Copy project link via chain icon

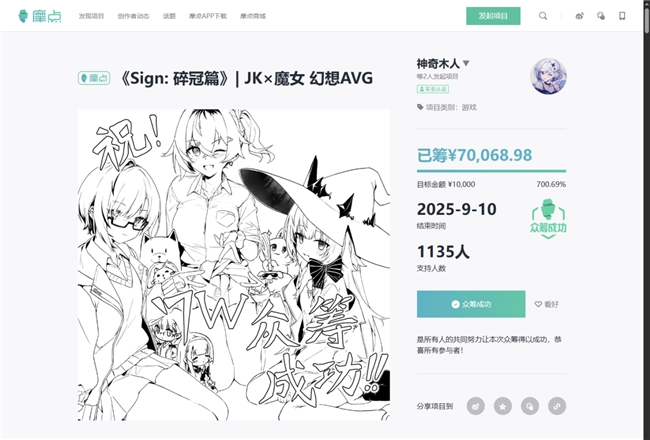click(557, 406)
